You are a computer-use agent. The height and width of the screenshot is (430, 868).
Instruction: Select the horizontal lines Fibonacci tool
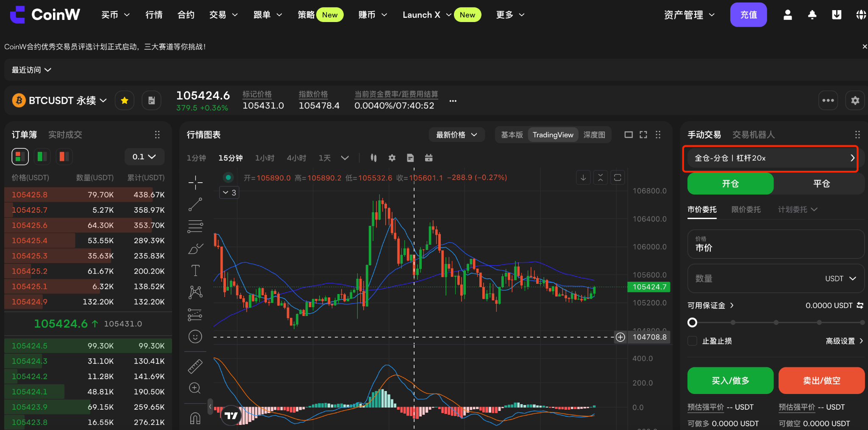195,227
